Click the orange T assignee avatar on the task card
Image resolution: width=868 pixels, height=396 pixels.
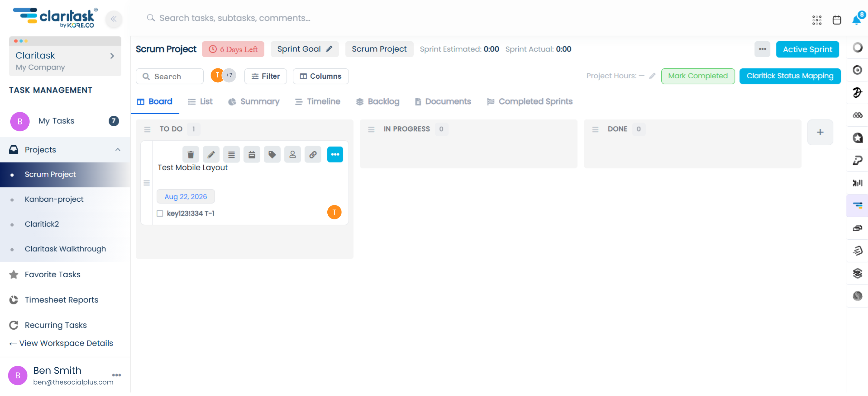pyautogui.click(x=334, y=212)
